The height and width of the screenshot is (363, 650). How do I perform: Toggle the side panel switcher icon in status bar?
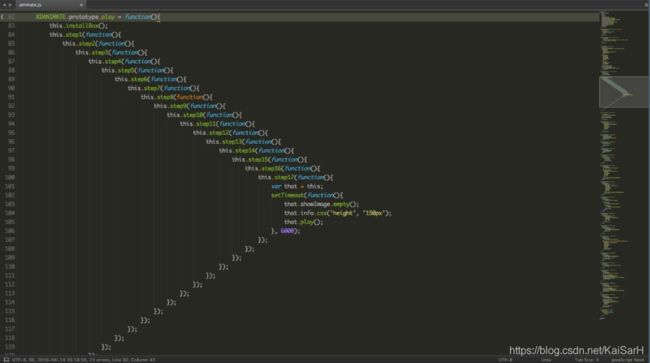6,360
